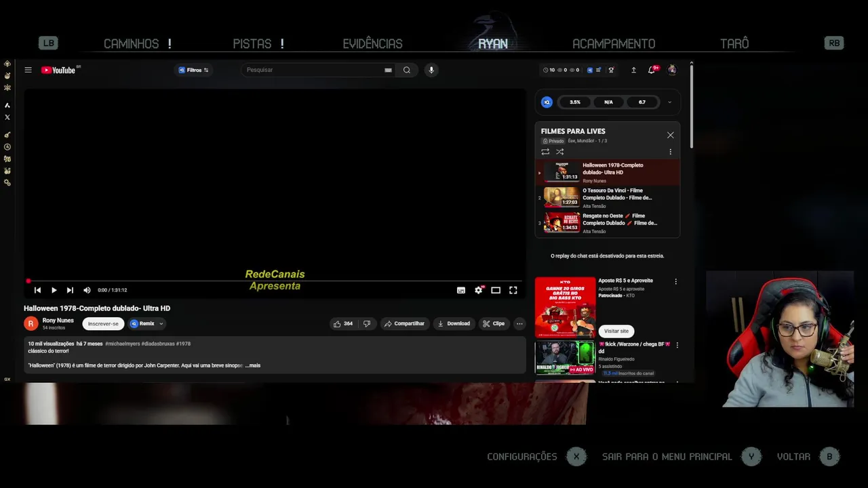Screen dimensions: 868x488
Task: Open the Rony Nunes channel avatar
Action: pos(31,324)
